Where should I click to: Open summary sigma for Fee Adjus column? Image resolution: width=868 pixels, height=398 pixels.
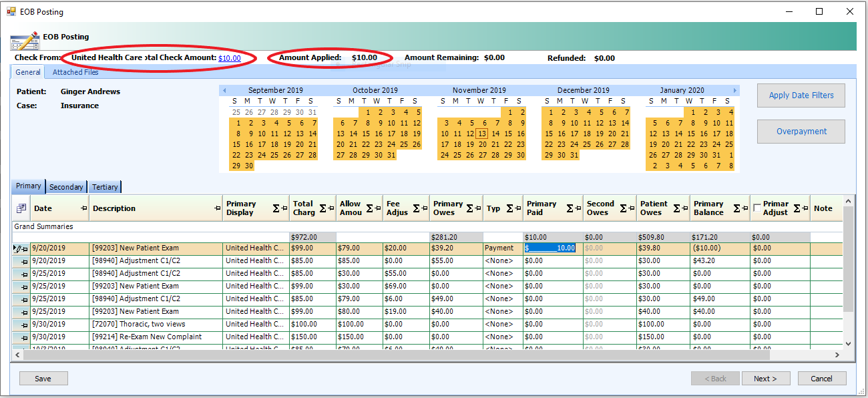(x=416, y=208)
